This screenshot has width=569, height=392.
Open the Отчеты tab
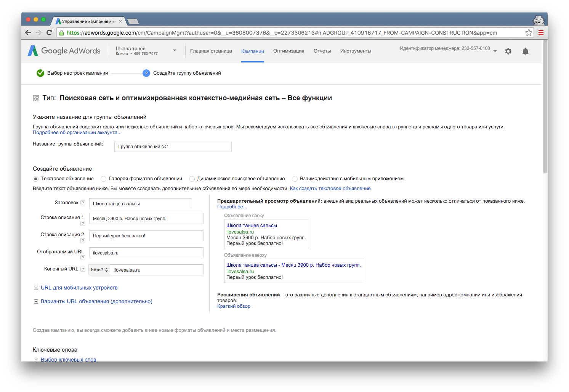pyautogui.click(x=322, y=51)
